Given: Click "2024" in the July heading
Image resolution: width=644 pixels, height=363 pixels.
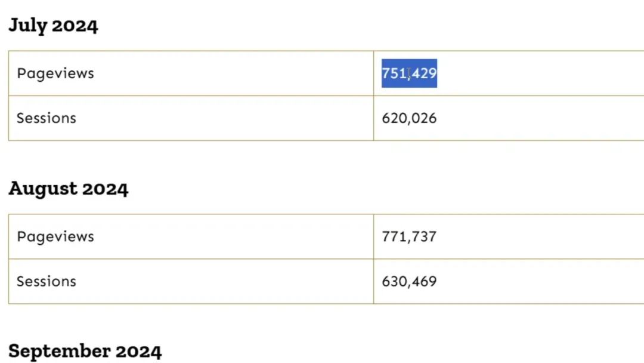Looking at the screenshot, I should (x=75, y=26).
